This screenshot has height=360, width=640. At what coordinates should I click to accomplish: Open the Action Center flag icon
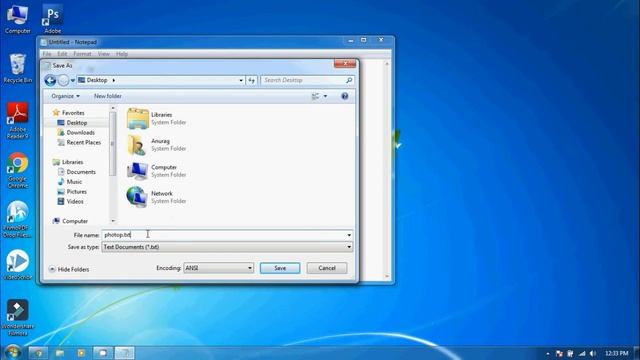pyautogui.click(x=560, y=353)
